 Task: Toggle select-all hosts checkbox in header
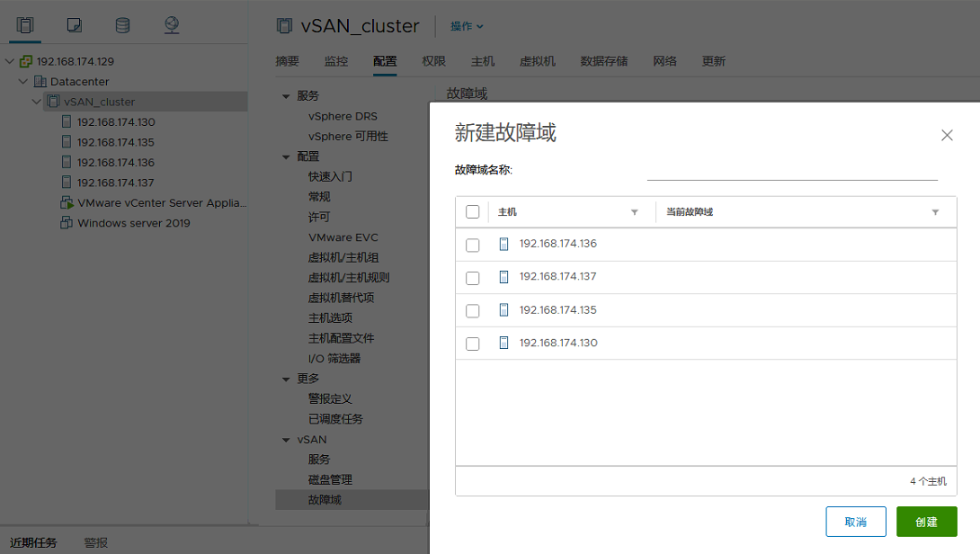click(x=473, y=212)
